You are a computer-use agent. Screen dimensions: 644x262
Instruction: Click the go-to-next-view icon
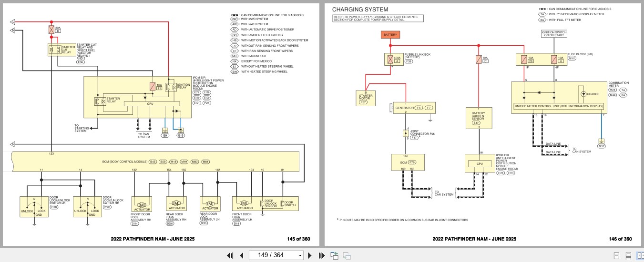347,256
